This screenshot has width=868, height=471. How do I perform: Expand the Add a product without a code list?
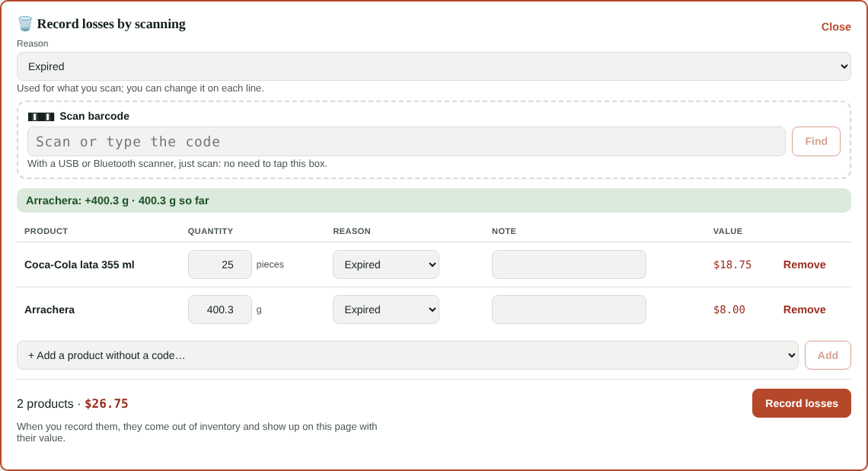[x=407, y=355]
